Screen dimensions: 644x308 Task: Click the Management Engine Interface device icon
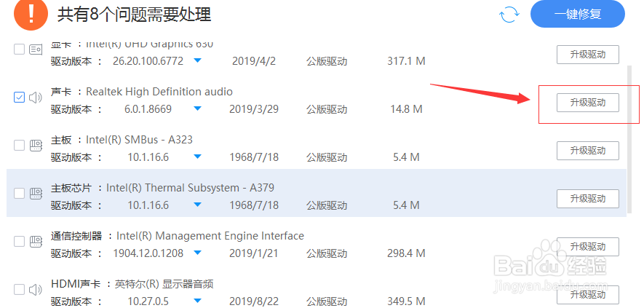36,242
